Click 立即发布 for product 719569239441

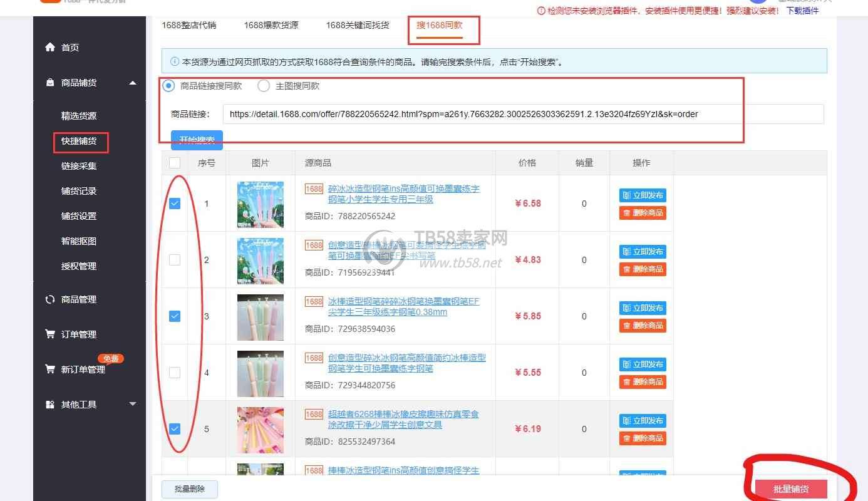pos(643,252)
